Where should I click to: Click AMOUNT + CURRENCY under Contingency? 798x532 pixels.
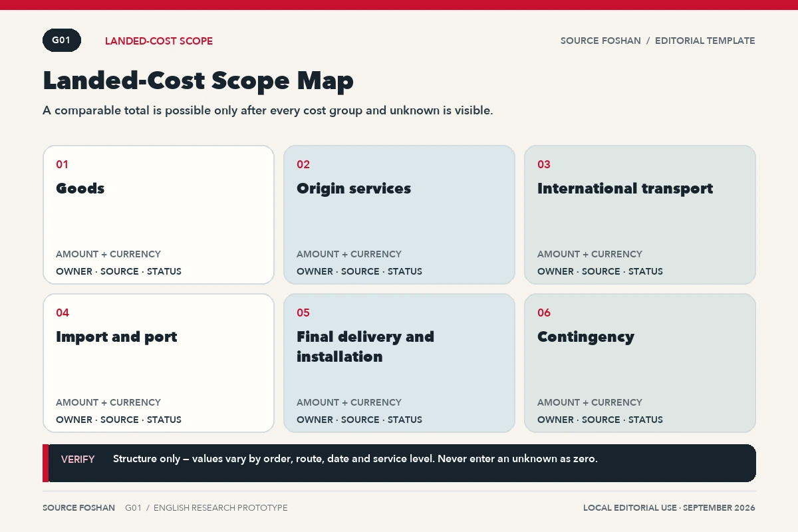point(590,402)
